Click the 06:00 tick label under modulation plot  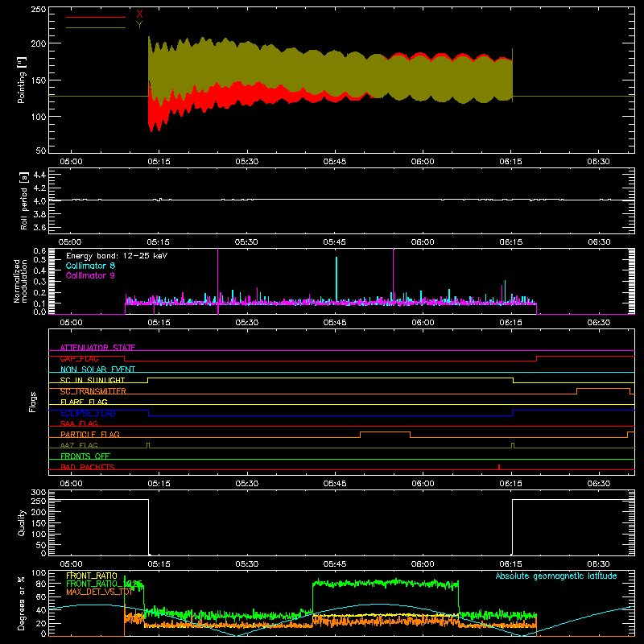point(423,323)
